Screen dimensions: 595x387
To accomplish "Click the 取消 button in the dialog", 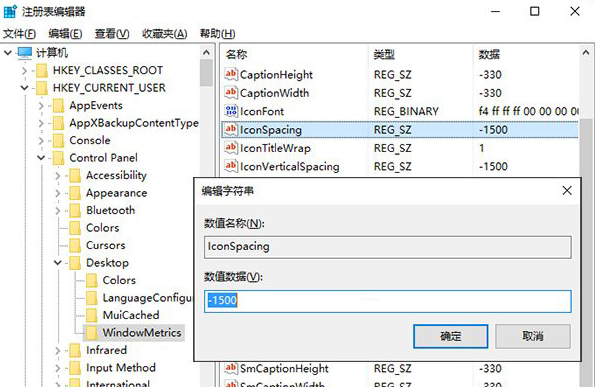I will [533, 336].
